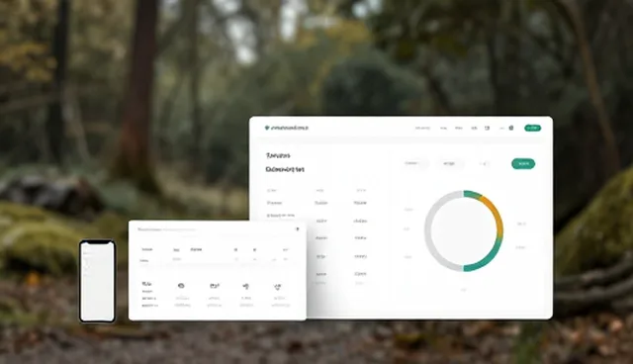Screen dimensions: 633x364
Task: Select the second icon in the overlay card's icon row
Action: (x=215, y=286)
